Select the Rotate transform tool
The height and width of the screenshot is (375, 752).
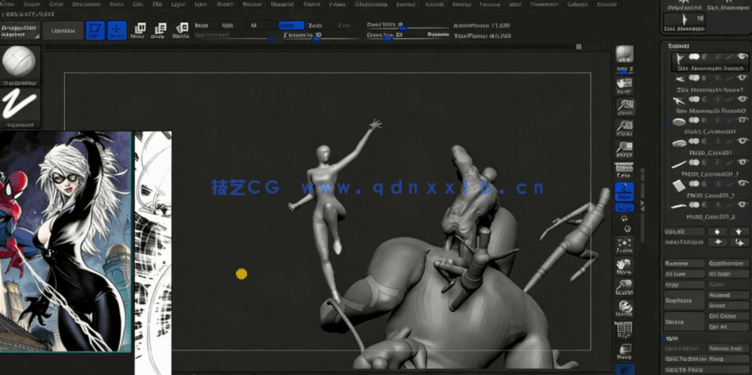[x=180, y=31]
